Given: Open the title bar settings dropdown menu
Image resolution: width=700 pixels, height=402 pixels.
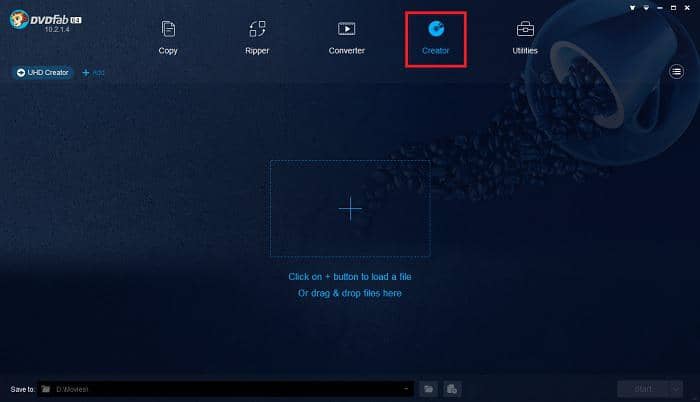Looking at the screenshot, I should [646, 8].
